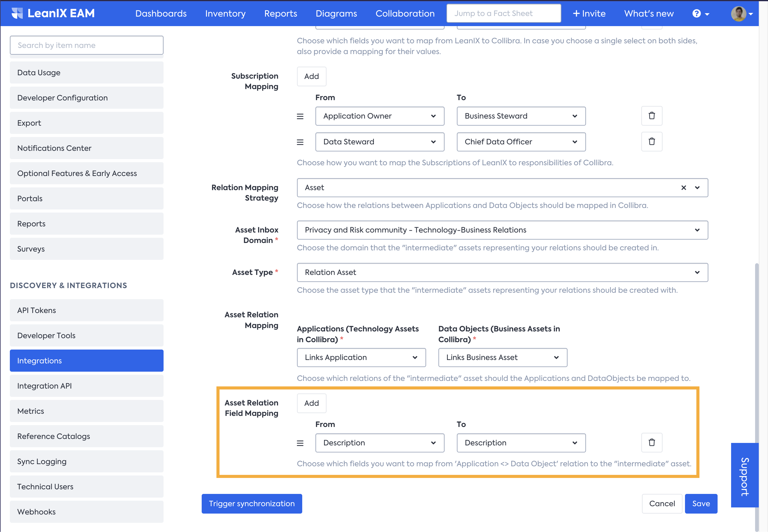Save the integration configuration
The width and height of the screenshot is (768, 532).
(x=701, y=503)
